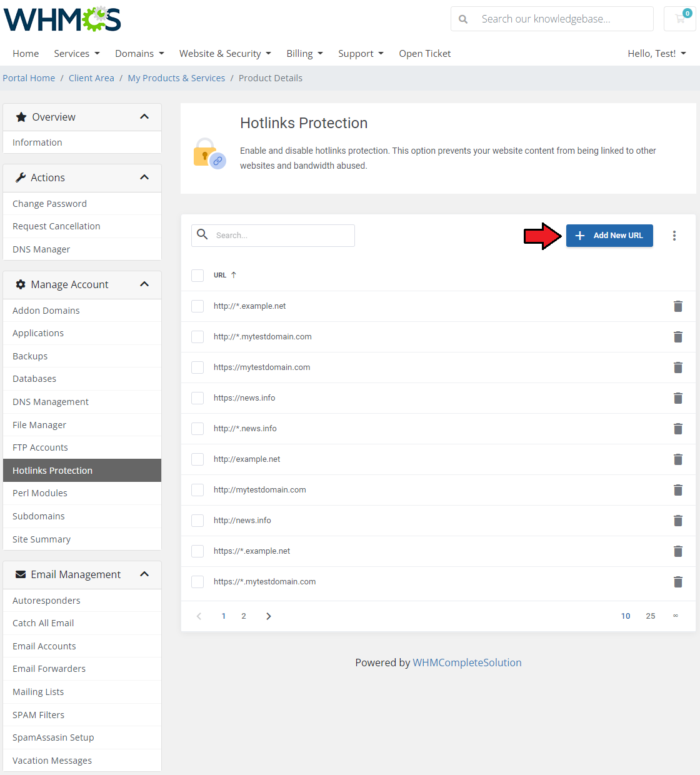The image size is (700, 775).
Task: Check the https://*.mytestdomain.com row checkbox
Action: pyautogui.click(x=197, y=582)
